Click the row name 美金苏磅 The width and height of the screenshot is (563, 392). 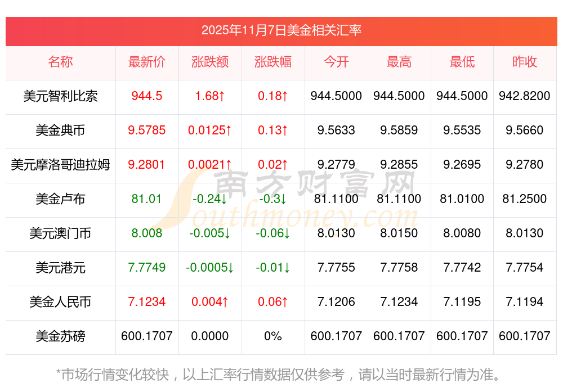click(x=60, y=336)
